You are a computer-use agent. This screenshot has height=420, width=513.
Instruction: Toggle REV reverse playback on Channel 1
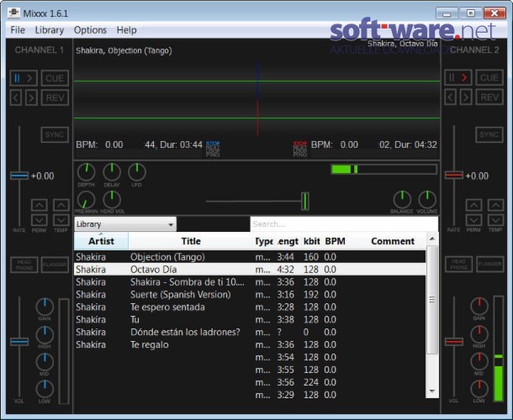(55, 97)
